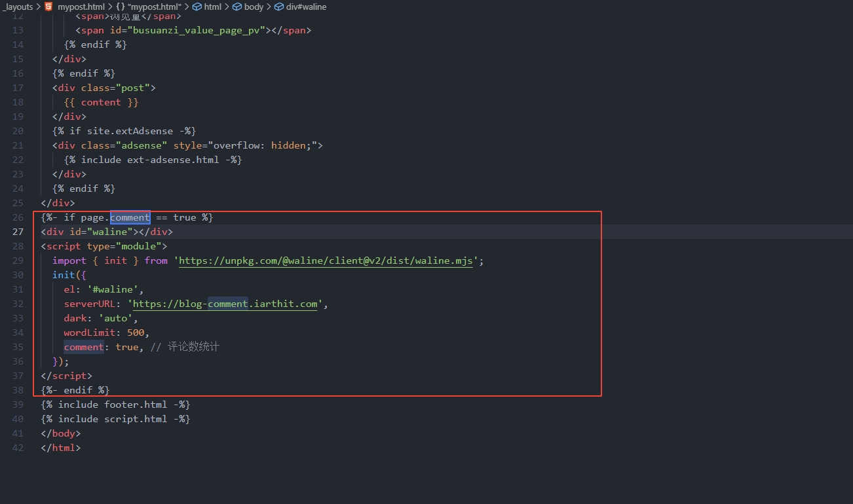Image resolution: width=853 pixels, height=504 pixels.
Task: Click the cube icon before div#waline breadcrumb
Action: coord(278,7)
